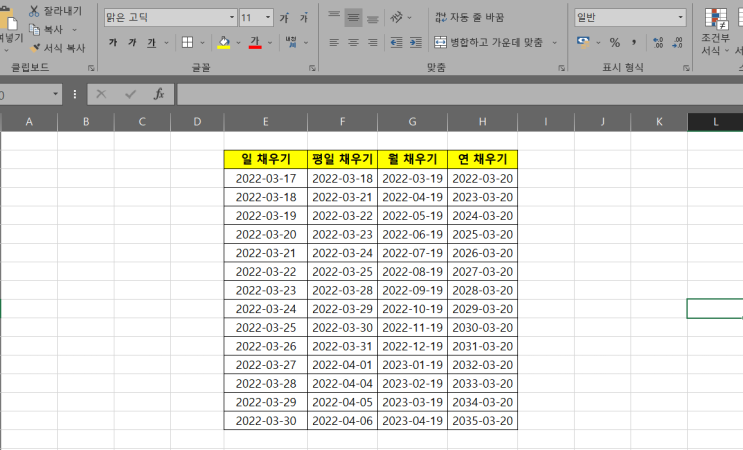This screenshot has height=450, width=743.
Task: Select cell with 2022-12-19
Action: pos(412,346)
